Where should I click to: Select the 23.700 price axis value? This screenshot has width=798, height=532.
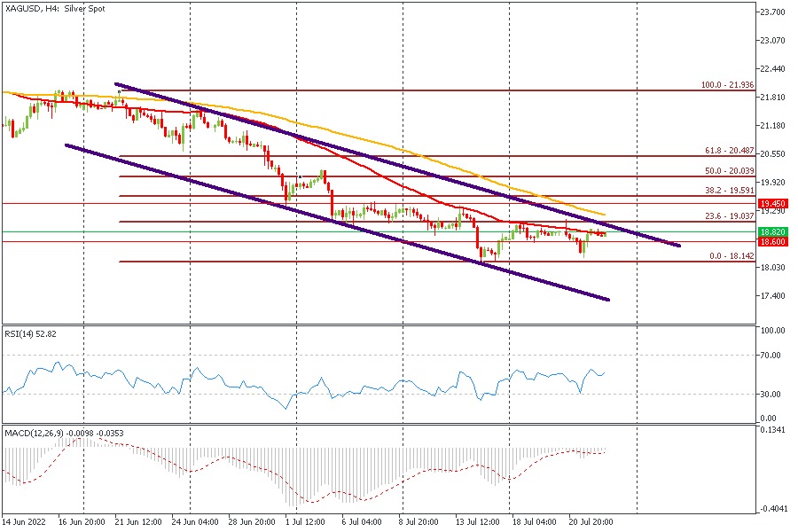(x=773, y=12)
